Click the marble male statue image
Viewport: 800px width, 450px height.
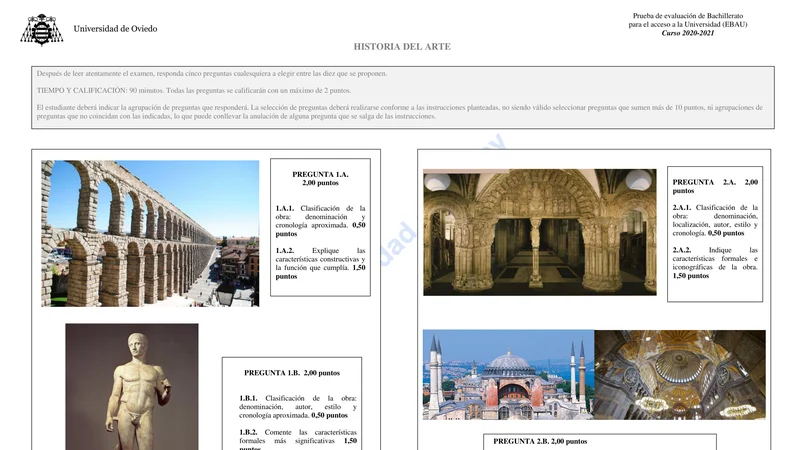click(132, 386)
